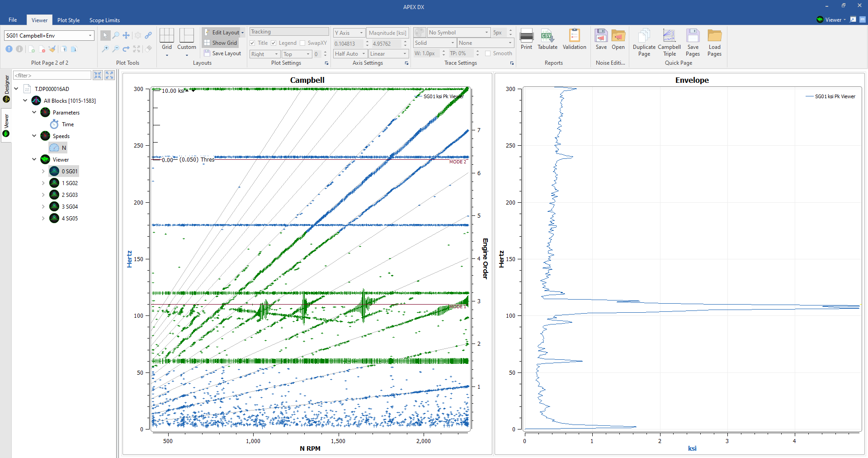This screenshot has width=868, height=458.
Task: Click in the tree filter input field
Action: pyautogui.click(x=52, y=75)
